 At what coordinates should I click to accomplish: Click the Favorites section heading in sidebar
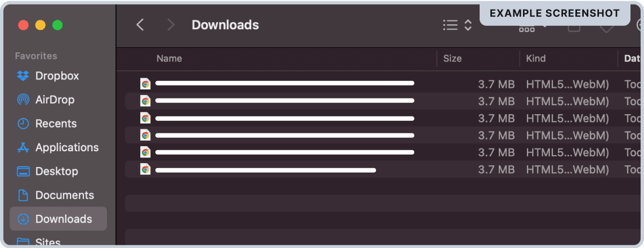pos(36,56)
